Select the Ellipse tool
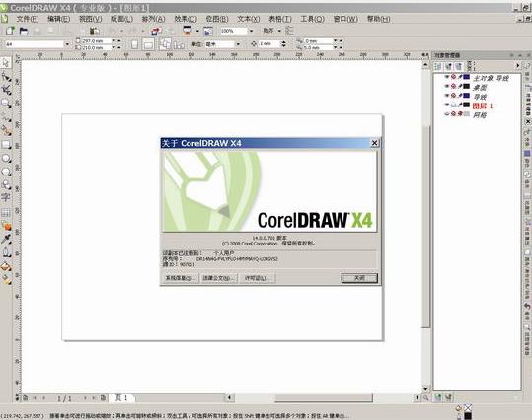The width and height of the screenshot is (532, 420). (6, 159)
